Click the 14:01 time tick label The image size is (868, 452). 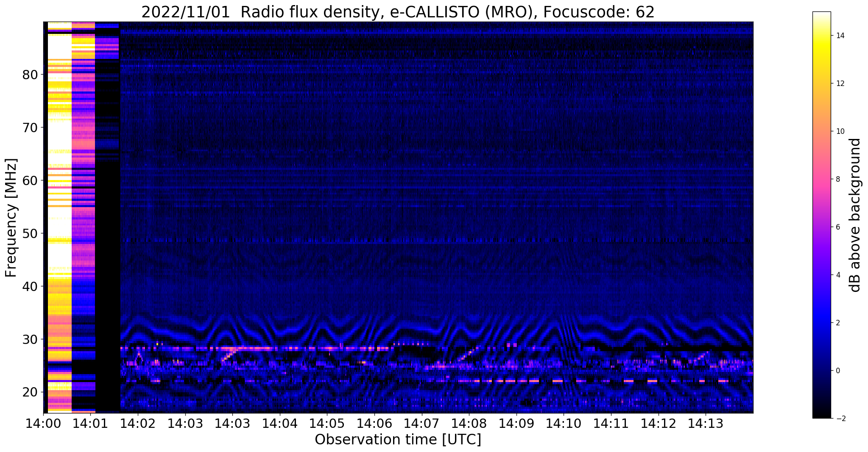click(x=90, y=423)
